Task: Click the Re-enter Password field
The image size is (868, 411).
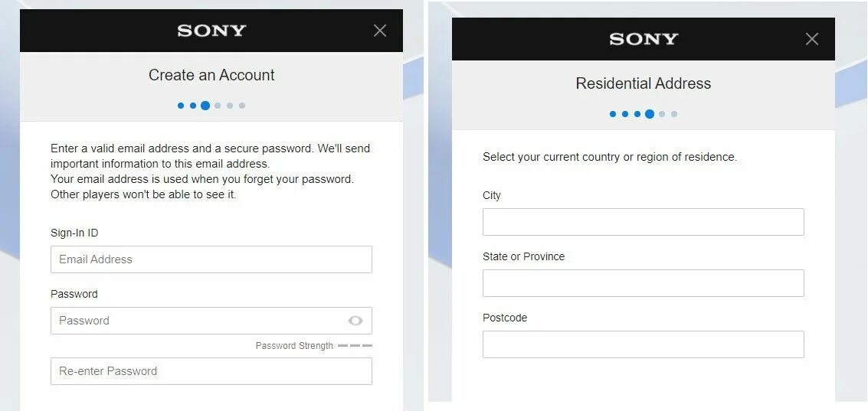Action: coord(211,371)
